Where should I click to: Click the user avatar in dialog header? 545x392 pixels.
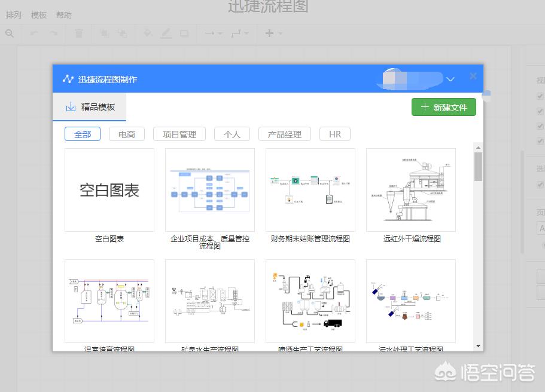pyautogui.click(x=393, y=78)
